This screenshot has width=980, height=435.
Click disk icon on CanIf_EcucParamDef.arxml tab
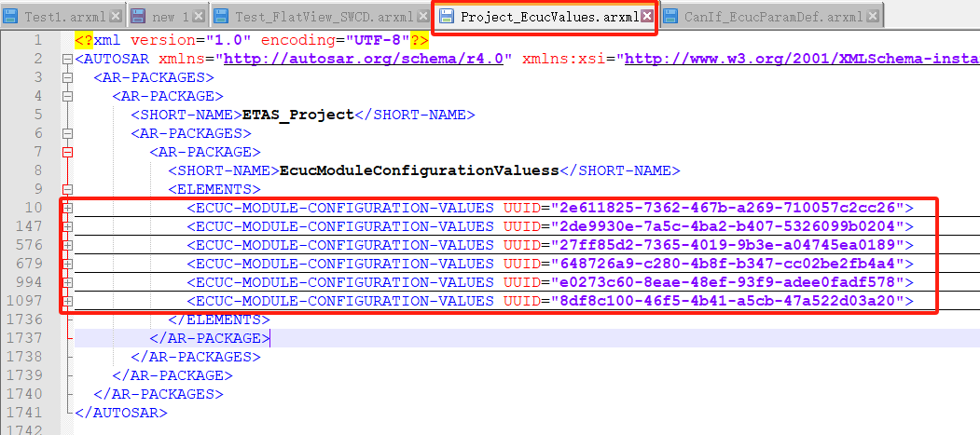(x=672, y=17)
